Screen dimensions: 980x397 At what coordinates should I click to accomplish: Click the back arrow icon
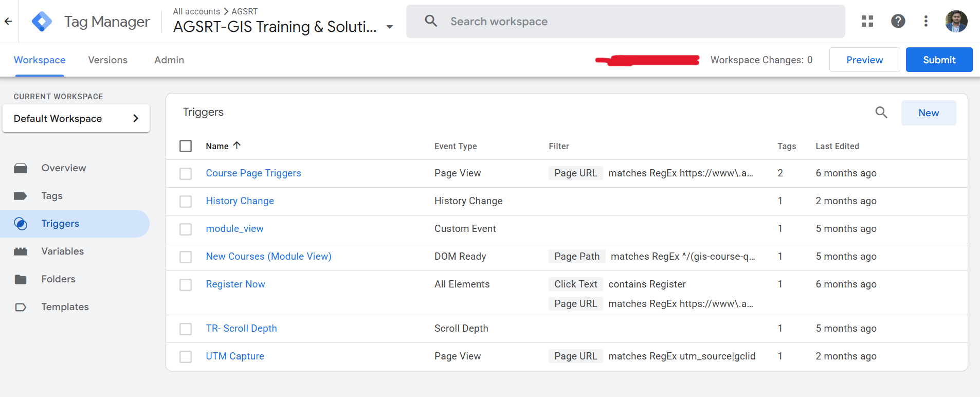(8, 21)
